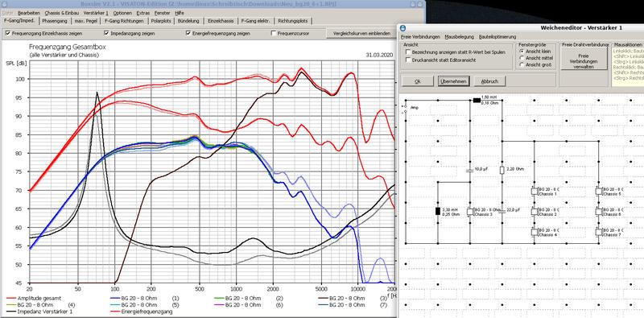Click the Übernehmen button

(x=453, y=81)
